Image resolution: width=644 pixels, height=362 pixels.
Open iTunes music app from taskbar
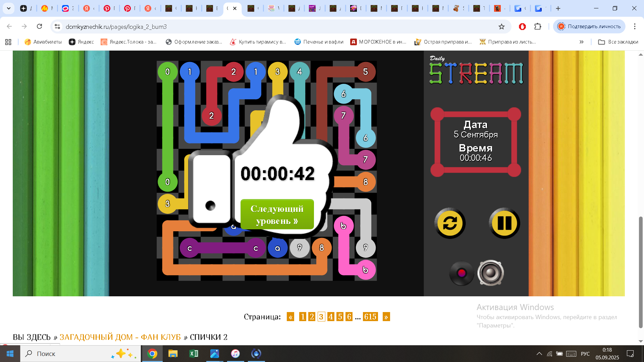click(235, 354)
